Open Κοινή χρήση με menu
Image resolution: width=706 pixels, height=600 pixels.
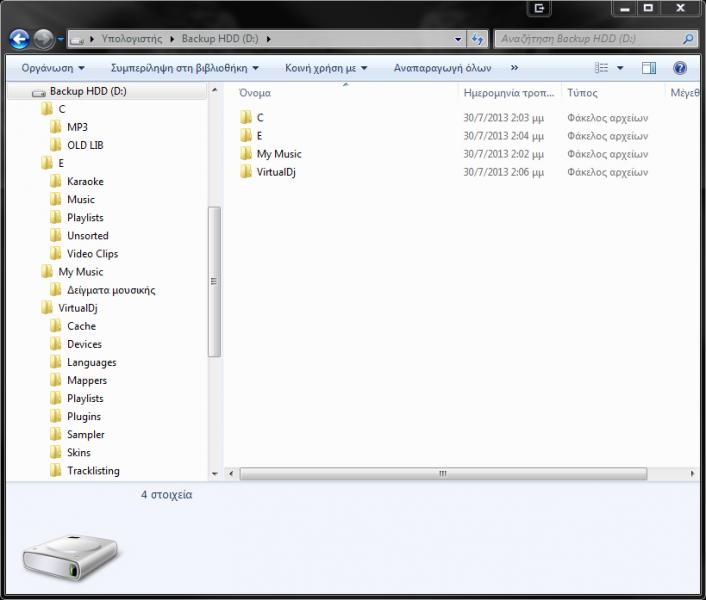326,68
